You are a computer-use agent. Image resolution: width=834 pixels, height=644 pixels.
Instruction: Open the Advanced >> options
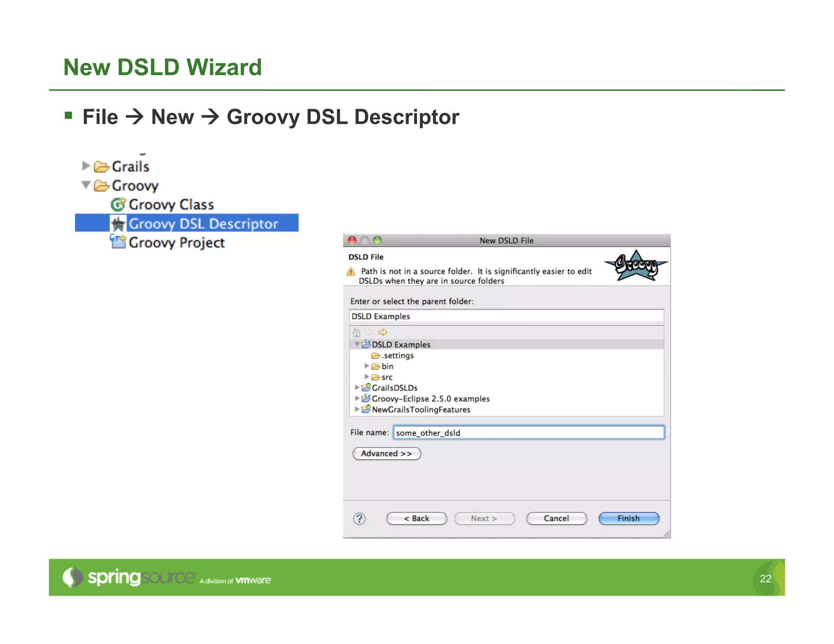pos(386,453)
